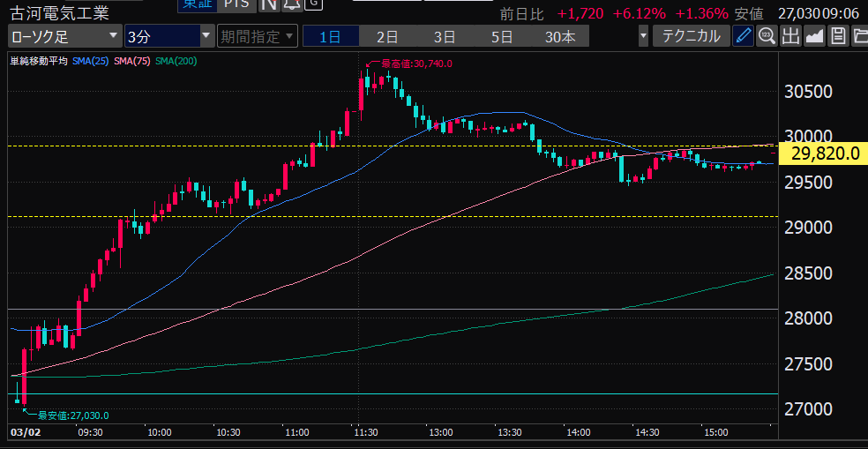
Task: Click the magnifier value-display icon
Action: (x=766, y=36)
